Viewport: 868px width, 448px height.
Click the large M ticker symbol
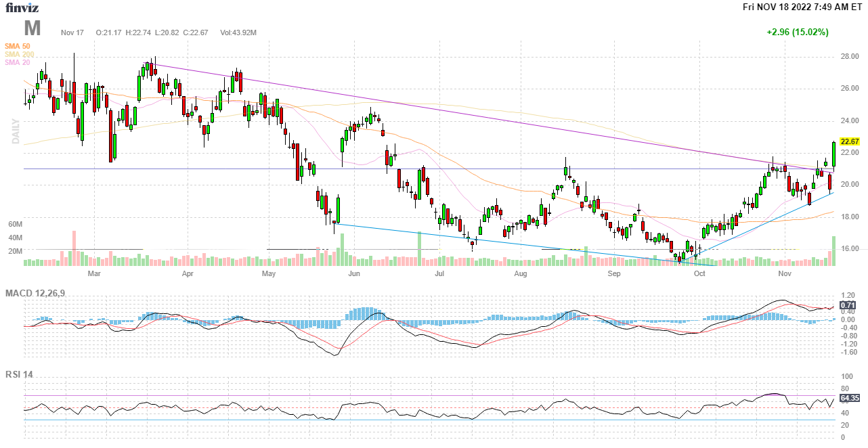32,28
